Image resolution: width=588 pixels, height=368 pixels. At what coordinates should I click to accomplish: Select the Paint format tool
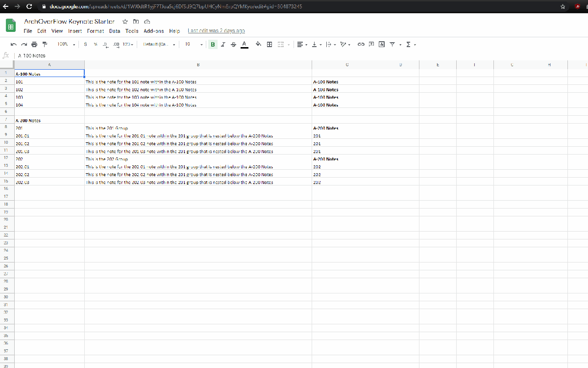tap(45, 44)
